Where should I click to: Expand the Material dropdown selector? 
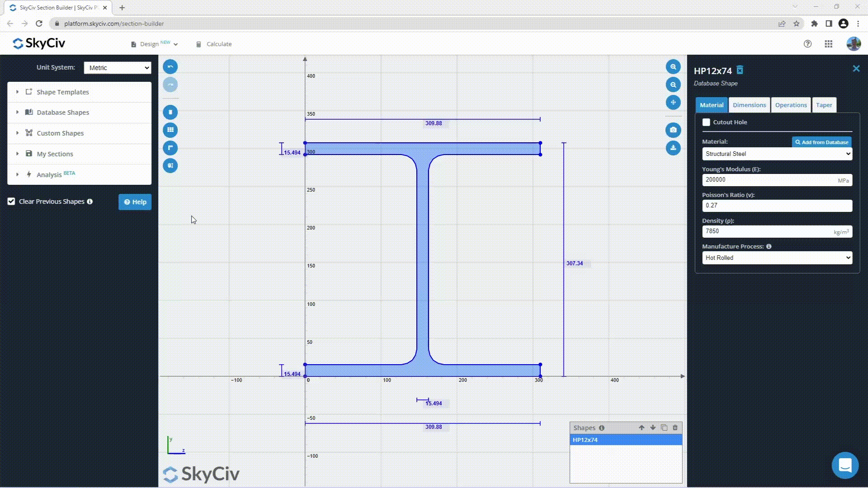[x=776, y=154]
